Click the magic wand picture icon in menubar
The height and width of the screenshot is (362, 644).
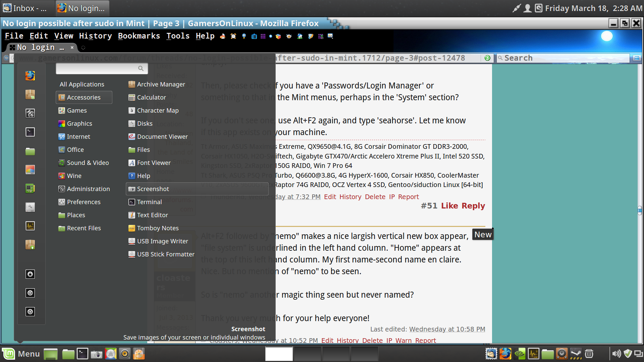point(330,36)
